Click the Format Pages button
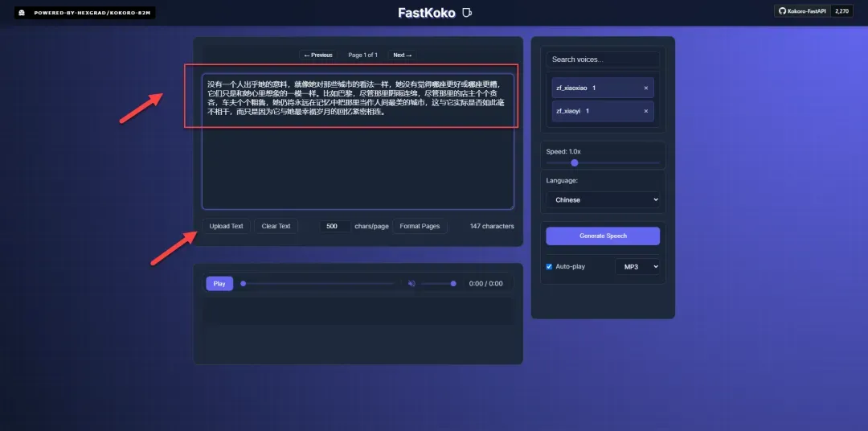Viewport: 868px width, 431px height. pyautogui.click(x=420, y=226)
